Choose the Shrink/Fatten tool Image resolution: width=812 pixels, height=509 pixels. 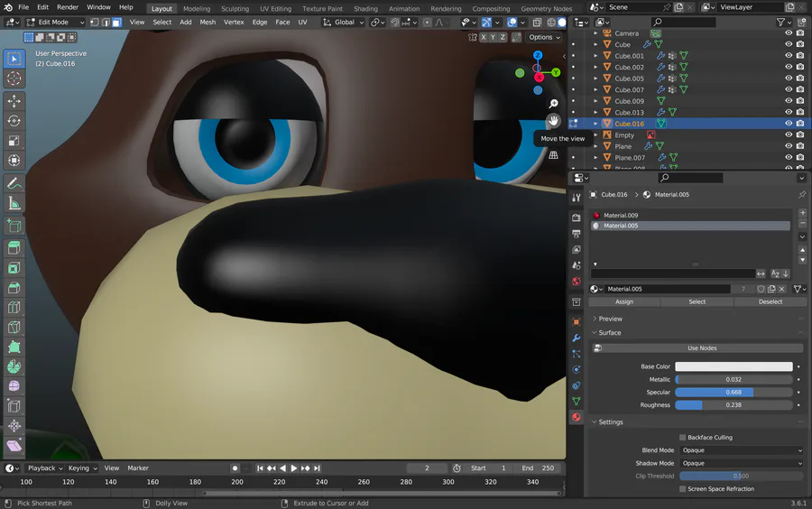14,426
